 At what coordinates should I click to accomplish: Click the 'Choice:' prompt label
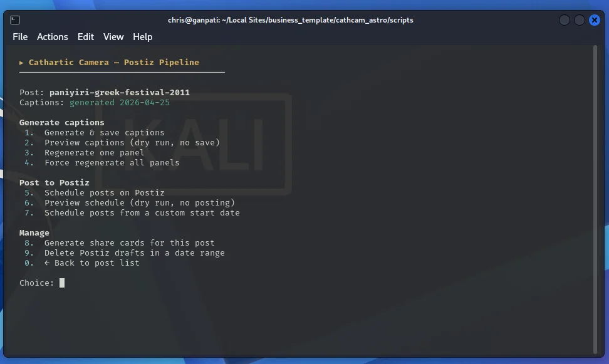pos(37,283)
